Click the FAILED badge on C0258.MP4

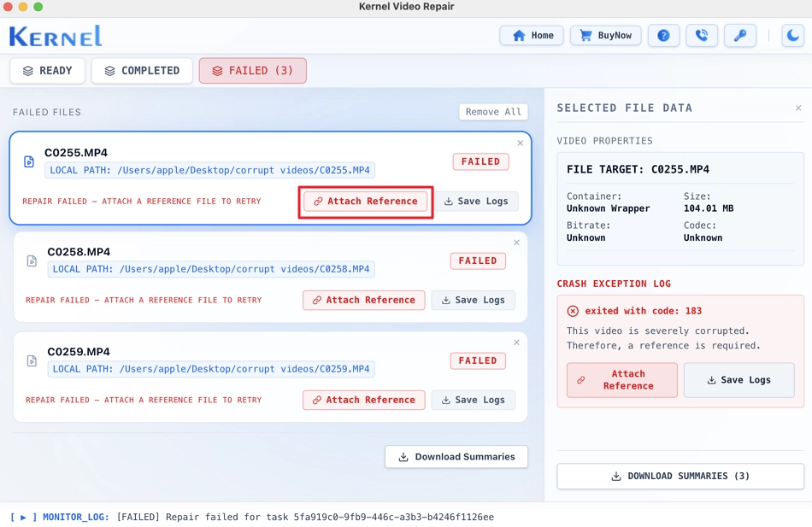(x=478, y=261)
